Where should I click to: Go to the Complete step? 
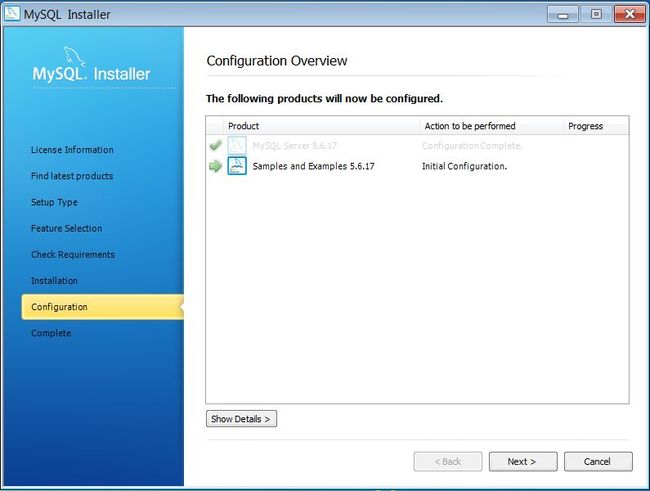click(x=51, y=333)
